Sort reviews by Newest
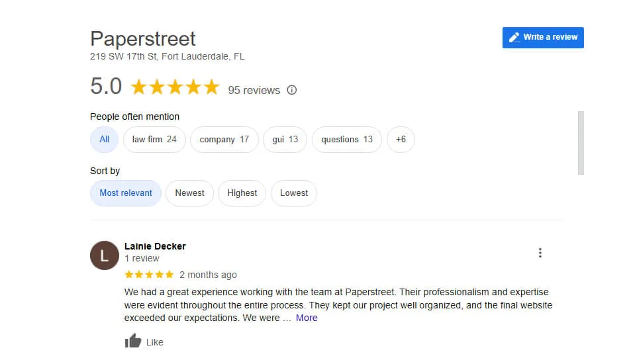Image resolution: width=629 pixels, height=364 pixels. [x=189, y=193]
